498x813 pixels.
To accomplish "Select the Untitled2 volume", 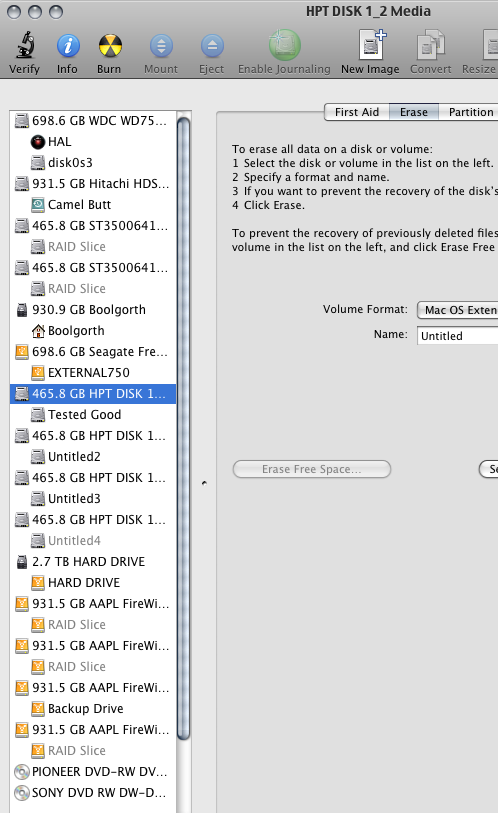I will pos(93,456).
